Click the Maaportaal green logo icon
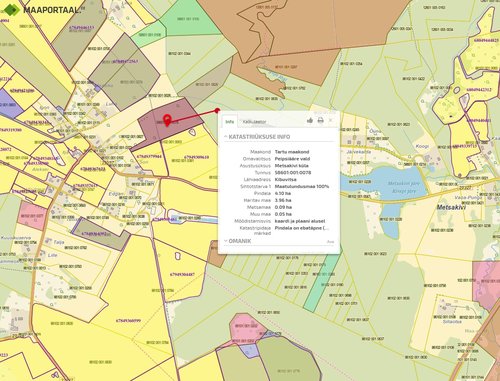Viewport: 500px width, 381px height. tap(12, 10)
